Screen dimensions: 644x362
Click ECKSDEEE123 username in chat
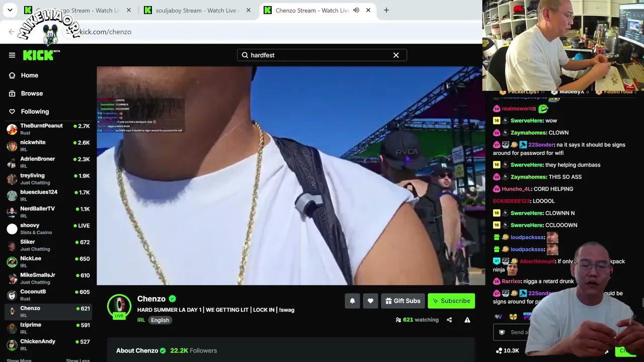click(511, 201)
